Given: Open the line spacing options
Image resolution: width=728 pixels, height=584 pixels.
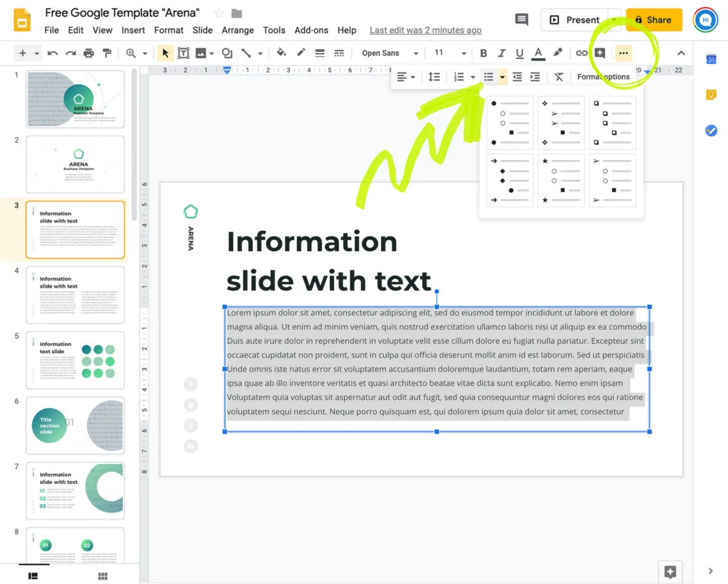Looking at the screenshot, I should (x=434, y=77).
